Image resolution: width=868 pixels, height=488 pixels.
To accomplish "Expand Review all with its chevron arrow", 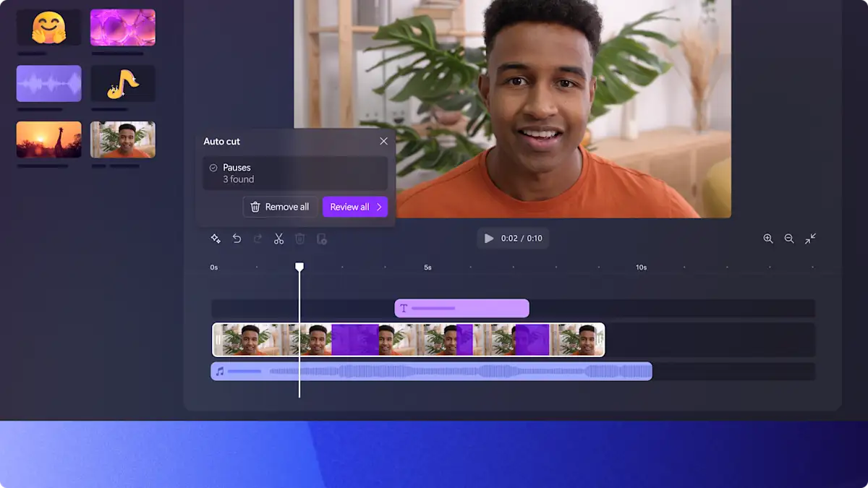I will tap(379, 207).
